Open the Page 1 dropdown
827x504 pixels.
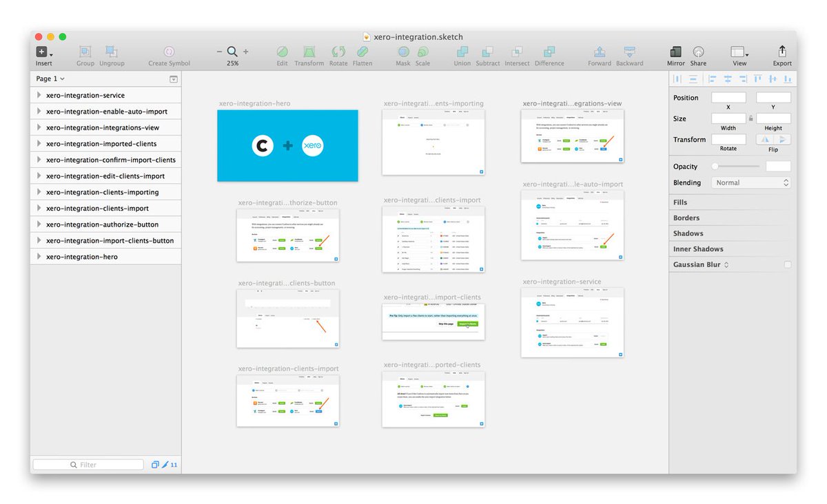click(x=50, y=78)
